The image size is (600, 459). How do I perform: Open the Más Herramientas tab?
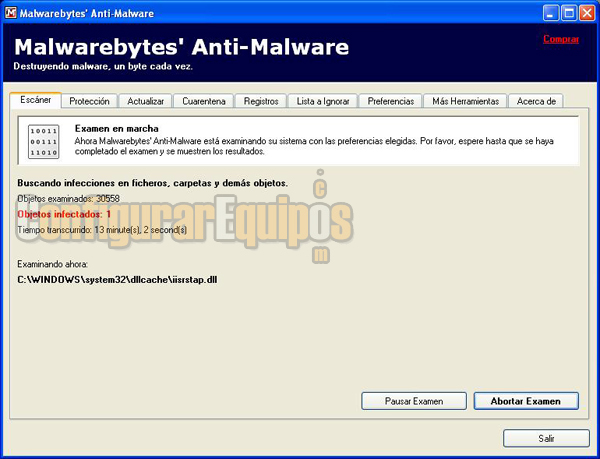[x=465, y=101]
